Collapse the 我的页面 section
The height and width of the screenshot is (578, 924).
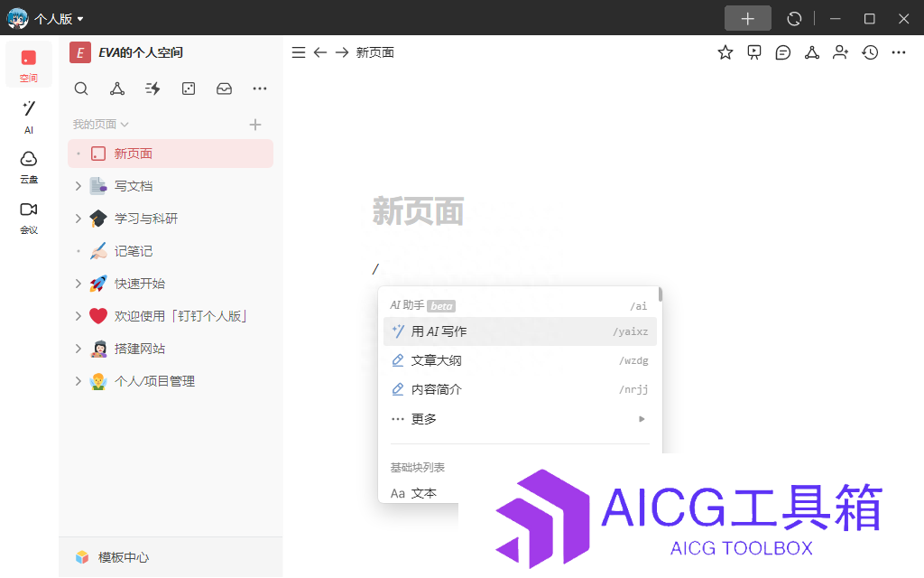click(101, 125)
